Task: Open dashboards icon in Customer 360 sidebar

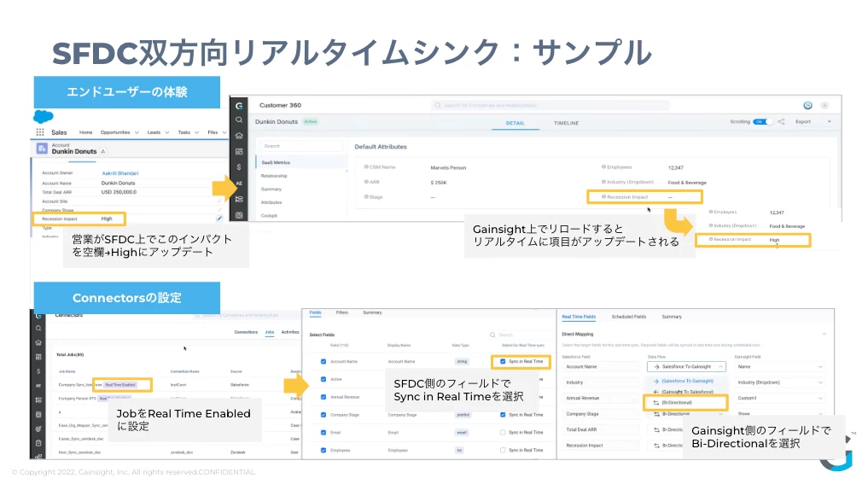Action: tap(239, 151)
